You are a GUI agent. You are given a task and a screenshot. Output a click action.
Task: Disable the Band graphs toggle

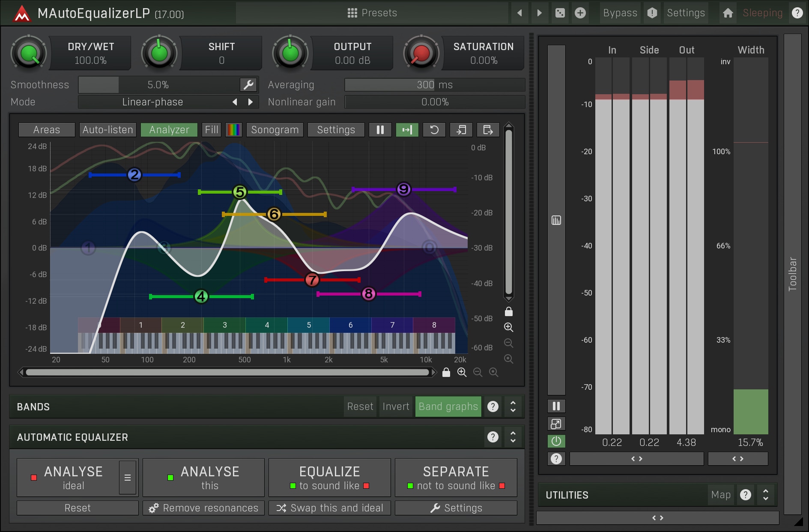[448, 406]
